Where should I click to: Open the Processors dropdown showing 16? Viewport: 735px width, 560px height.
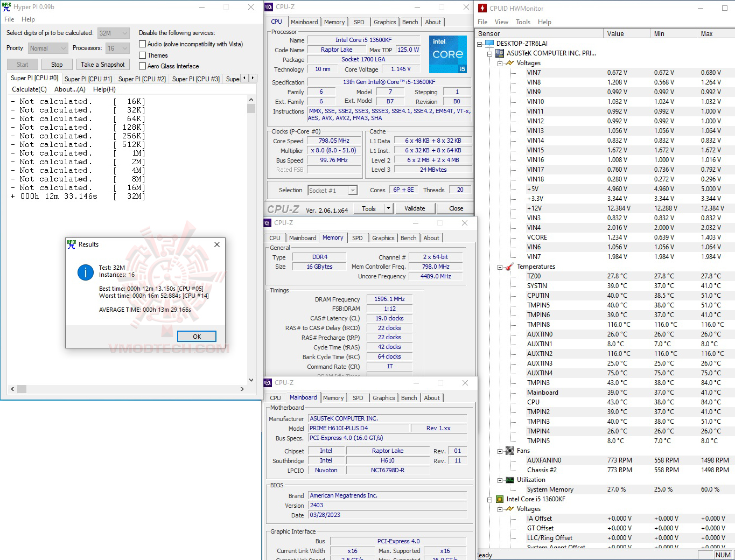click(x=117, y=48)
